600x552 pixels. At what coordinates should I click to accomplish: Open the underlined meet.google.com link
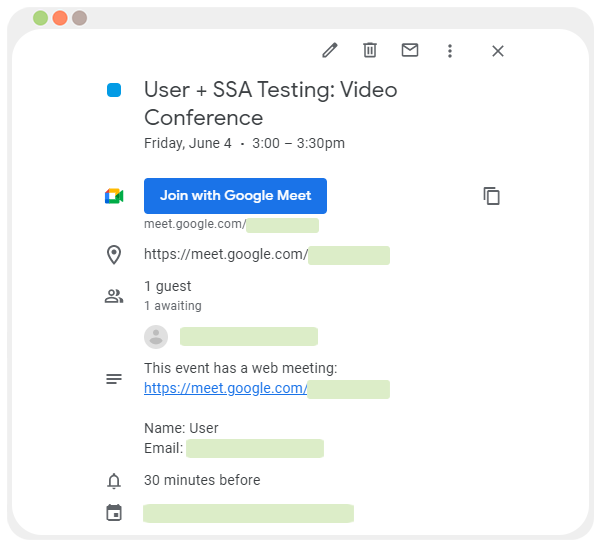pyautogui.click(x=225, y=388)
